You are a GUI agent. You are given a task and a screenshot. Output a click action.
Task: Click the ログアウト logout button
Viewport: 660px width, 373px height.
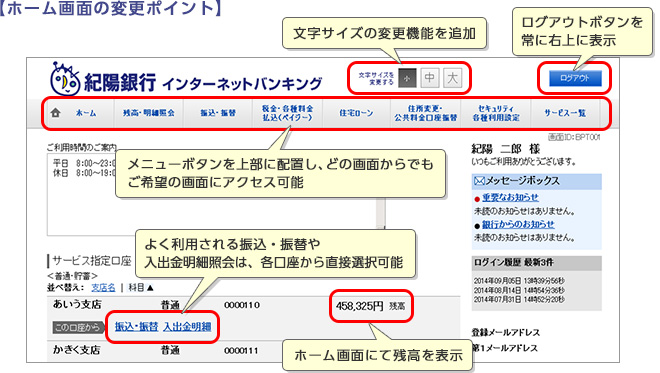[575, 78]
